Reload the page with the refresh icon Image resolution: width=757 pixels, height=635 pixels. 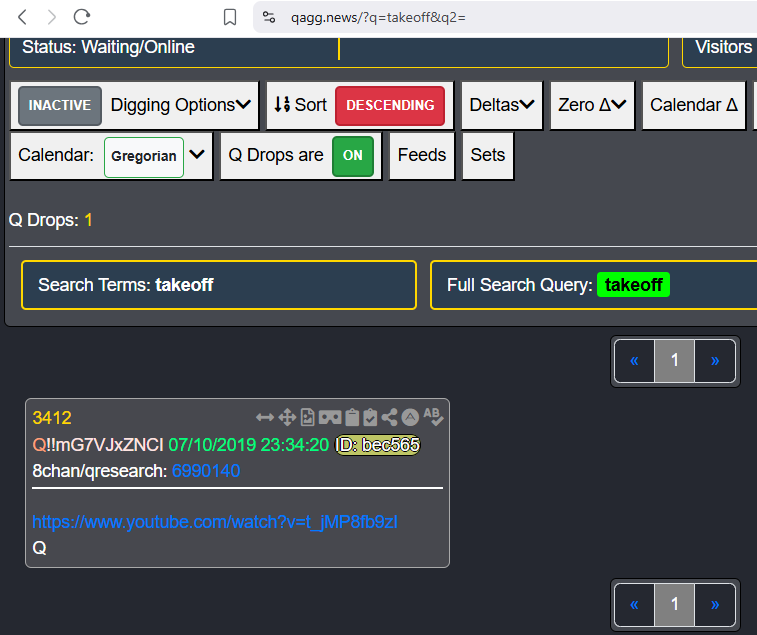coord(82,17)
